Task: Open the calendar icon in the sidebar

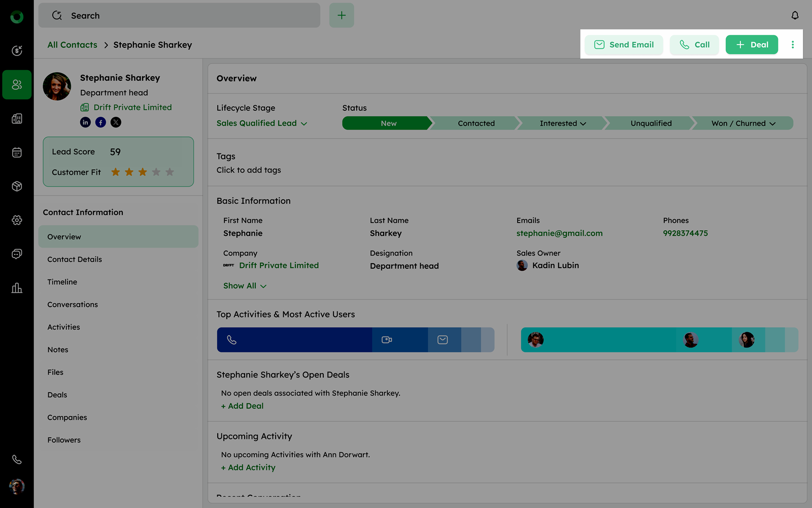Action: coord(17,152)
